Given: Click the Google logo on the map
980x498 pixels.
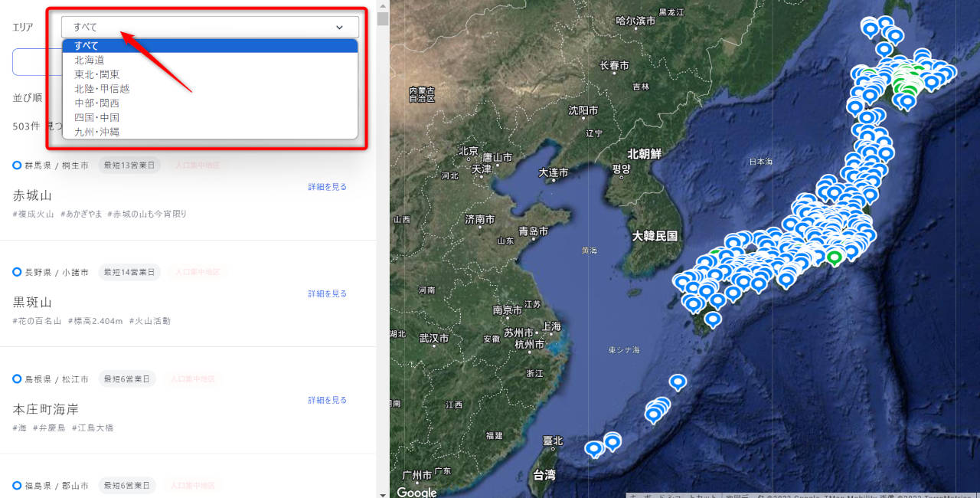Looking at the screenshot, I should [x=416, y=492].
